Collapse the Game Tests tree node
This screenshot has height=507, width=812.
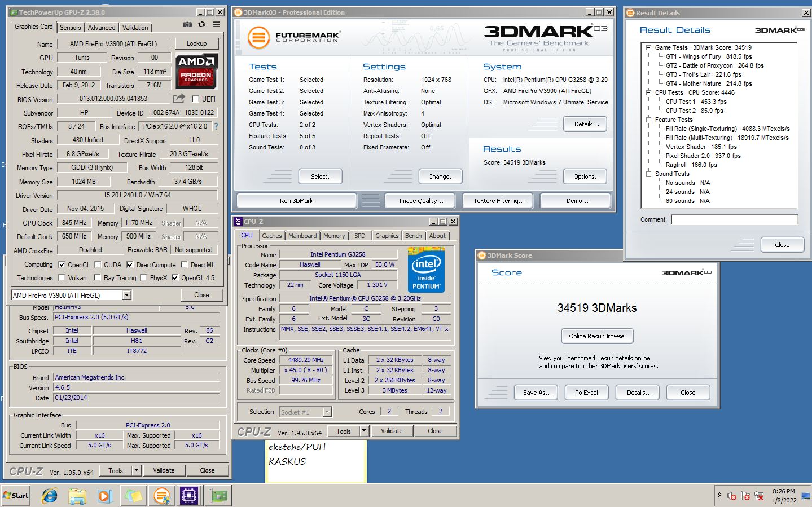click(x=649, y=47)
